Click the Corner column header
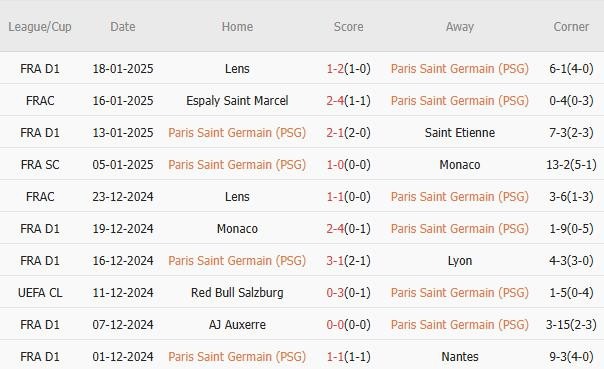Image resolution: width=604 pixels, height=369 pixels. 571,27
